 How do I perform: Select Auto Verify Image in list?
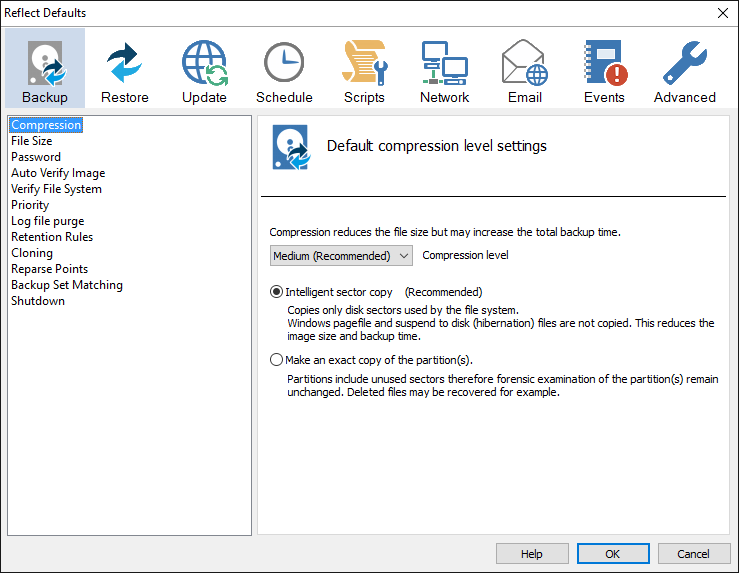[x=58, y=173]
